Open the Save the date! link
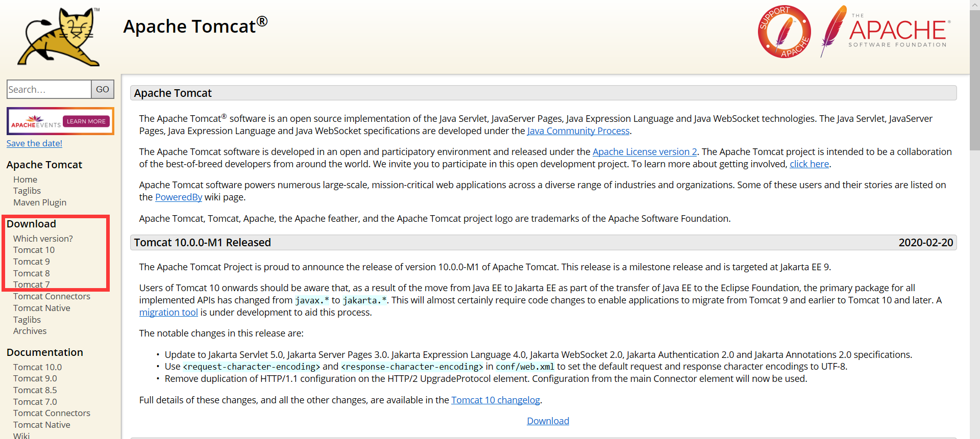The height and width of the screenshot is (439, 980). point(34,143)
